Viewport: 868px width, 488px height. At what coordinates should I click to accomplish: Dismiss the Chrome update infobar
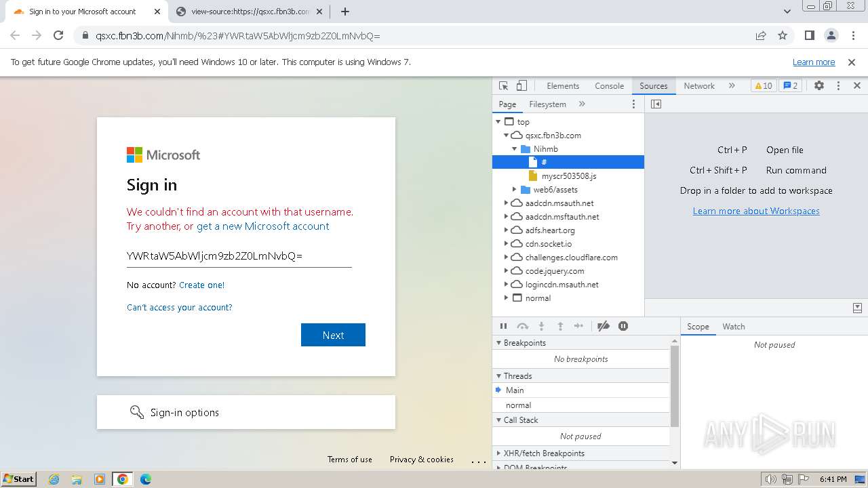[852, 62]
